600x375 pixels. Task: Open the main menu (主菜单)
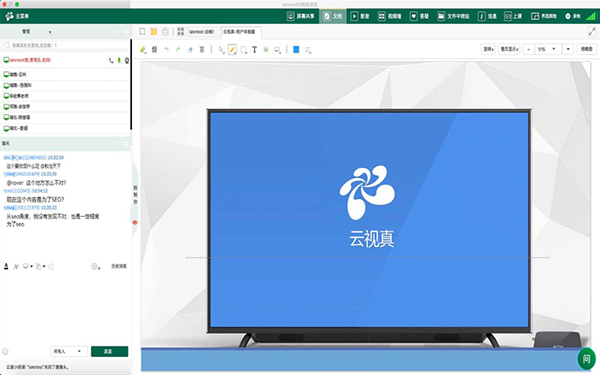[17, 16]
